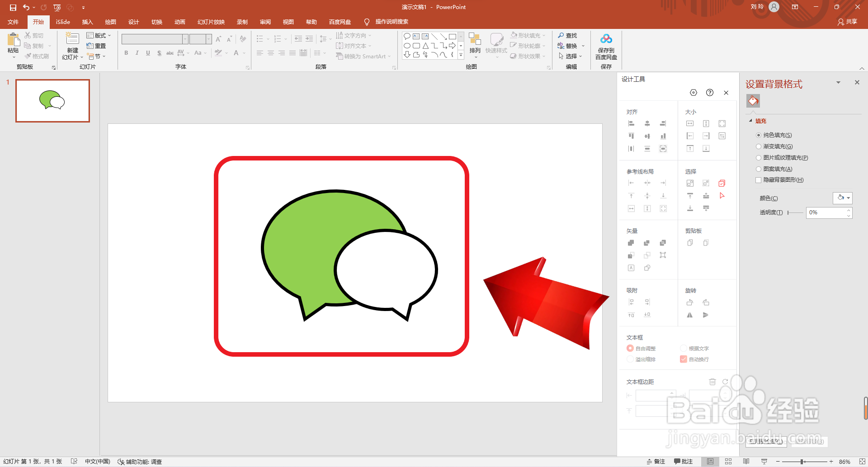
Task: Click 共享 Share button
Action: tap(848, 22)
